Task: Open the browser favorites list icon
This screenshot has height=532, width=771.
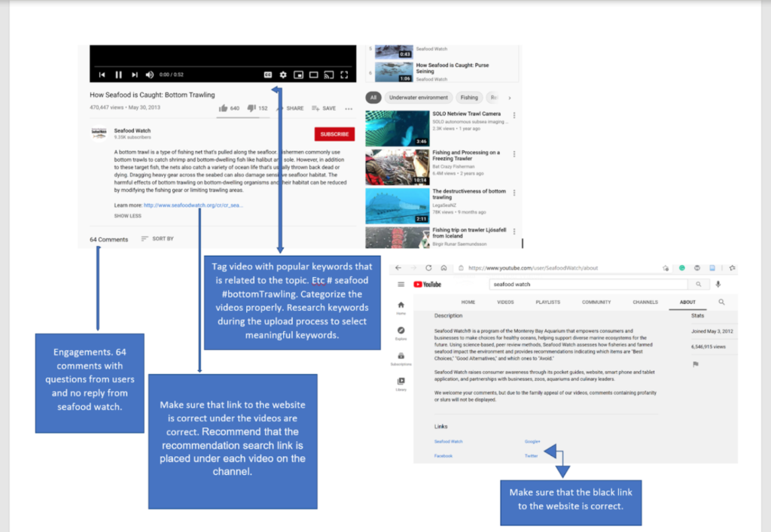Action: 732,268
